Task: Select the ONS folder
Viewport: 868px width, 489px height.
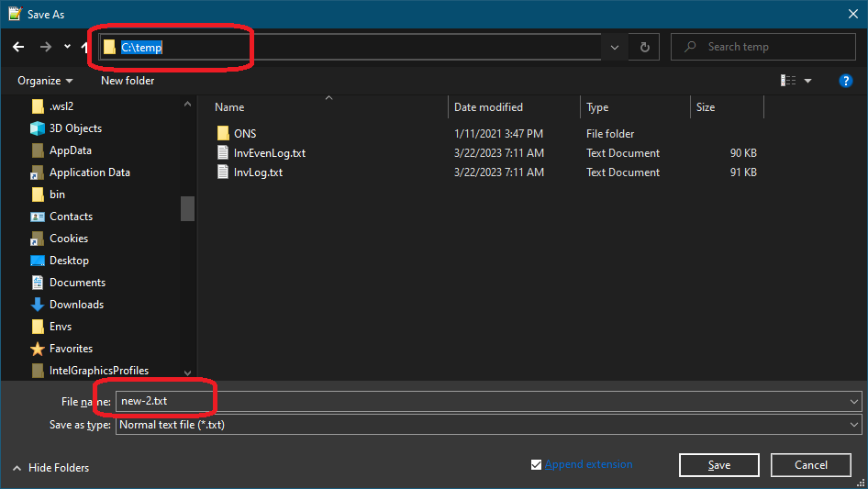Action: pos(245,134)
